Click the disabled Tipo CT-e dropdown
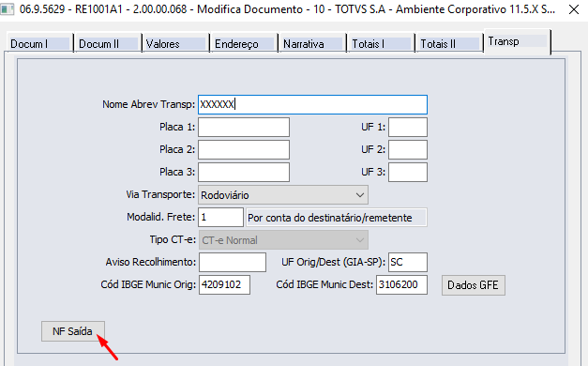The image size is (588, 366). tap(283, 240)
